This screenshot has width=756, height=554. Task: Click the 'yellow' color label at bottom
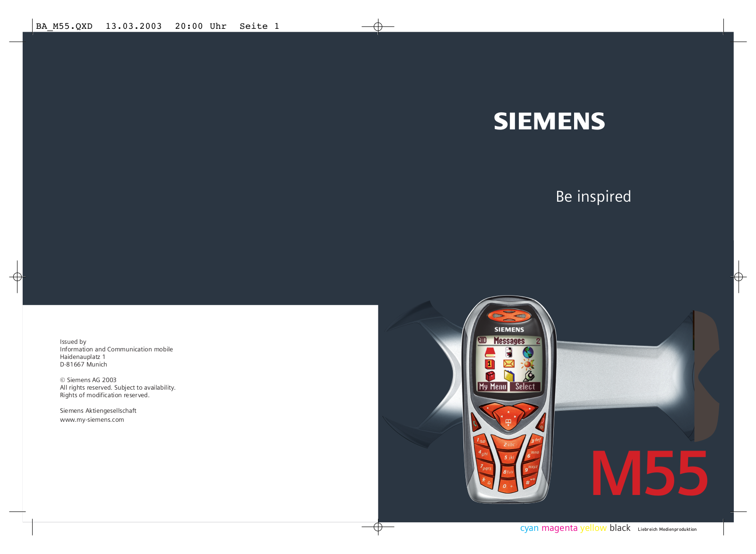coord(593,528)
